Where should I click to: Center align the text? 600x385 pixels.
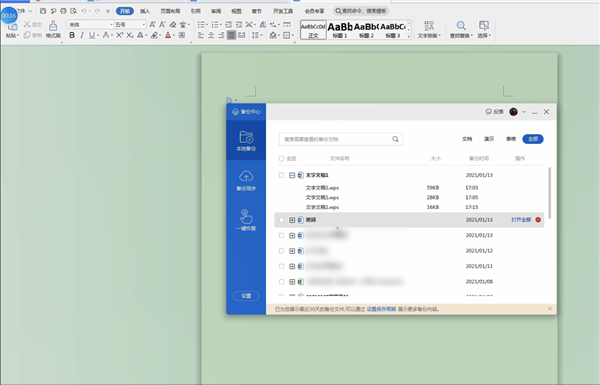point(211,35)
